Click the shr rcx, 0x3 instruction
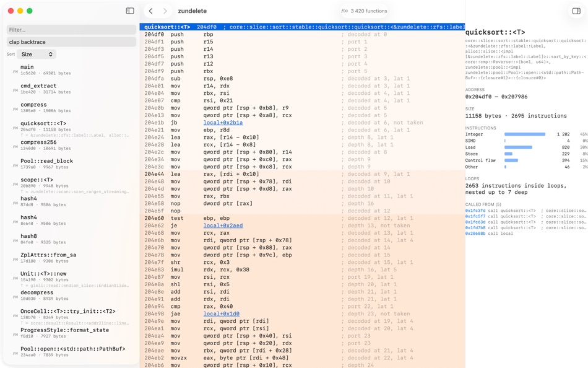This screenshot has width=588, height=368. pyautogui.click(x=302, y=263)
